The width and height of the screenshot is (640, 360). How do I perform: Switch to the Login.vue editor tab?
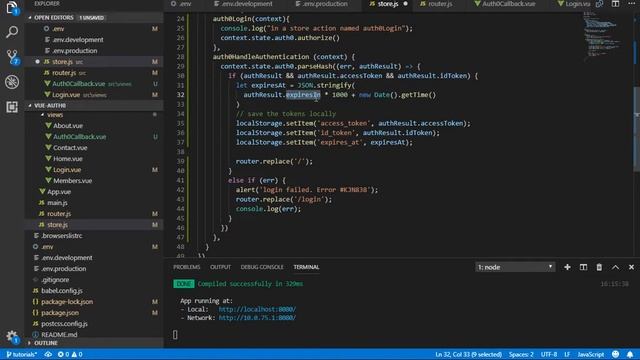click(573, 4)
